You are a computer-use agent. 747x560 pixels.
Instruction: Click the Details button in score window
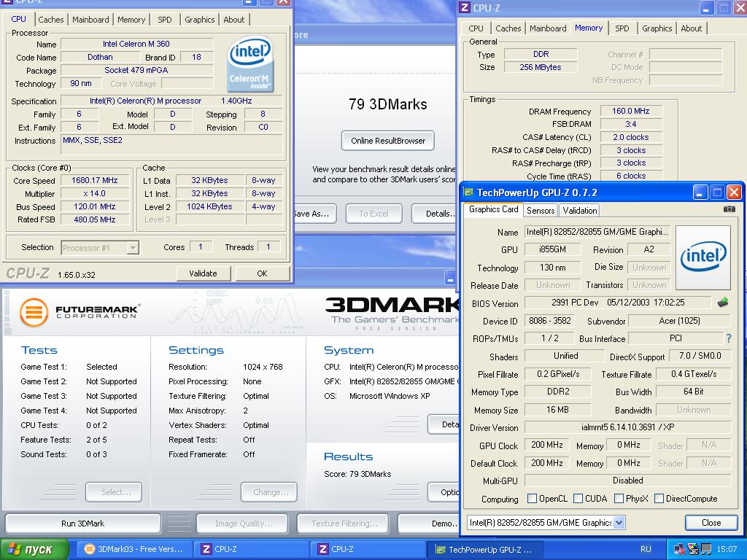tap(434, 214)
